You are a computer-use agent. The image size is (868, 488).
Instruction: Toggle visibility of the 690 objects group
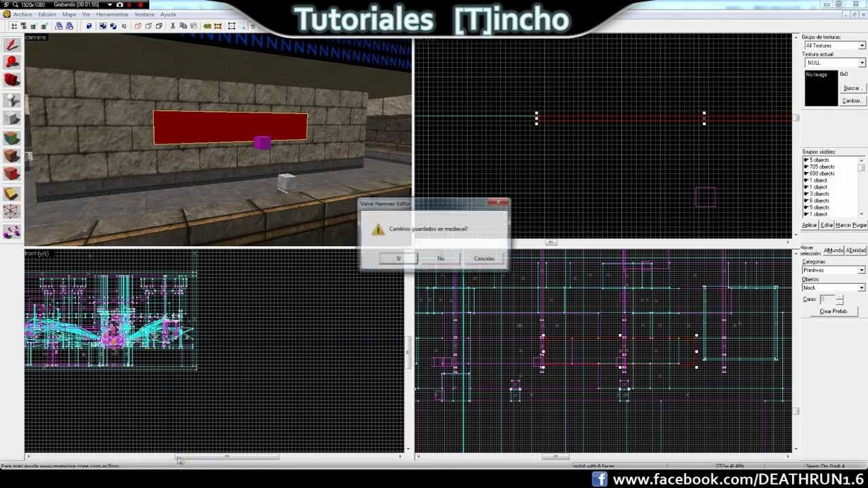806,174
